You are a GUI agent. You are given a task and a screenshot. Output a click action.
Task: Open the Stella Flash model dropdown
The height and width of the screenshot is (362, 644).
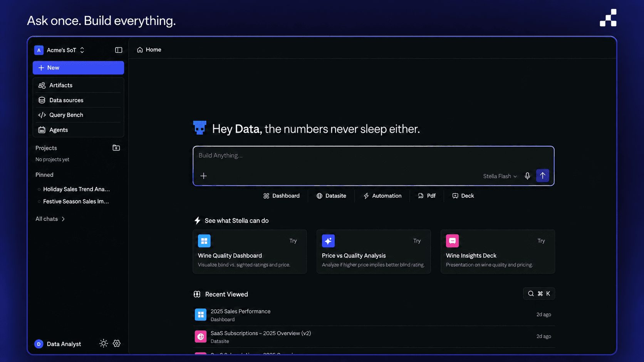point(500,176)
